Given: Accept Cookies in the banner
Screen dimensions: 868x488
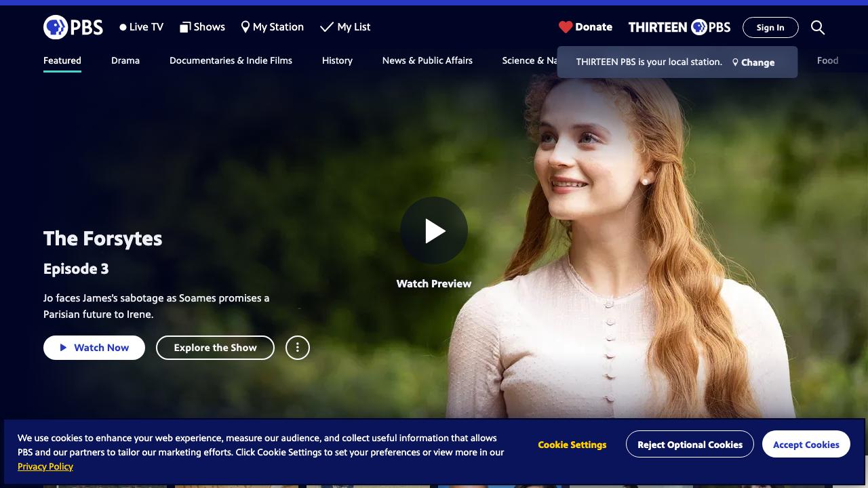Looking at the screenshot, I should 806,445.
